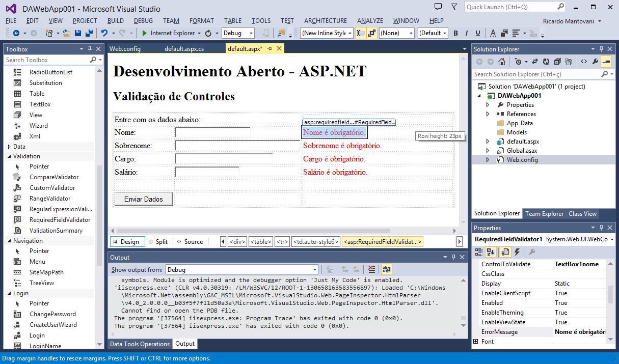Expand the References node in Solution Explorer

(x=488, y=114)
